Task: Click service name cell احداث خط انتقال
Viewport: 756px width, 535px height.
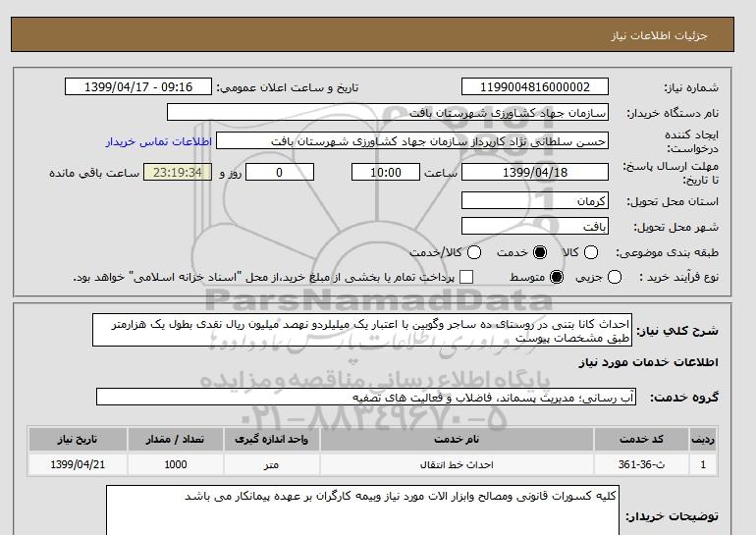Action: coord(457,464)
